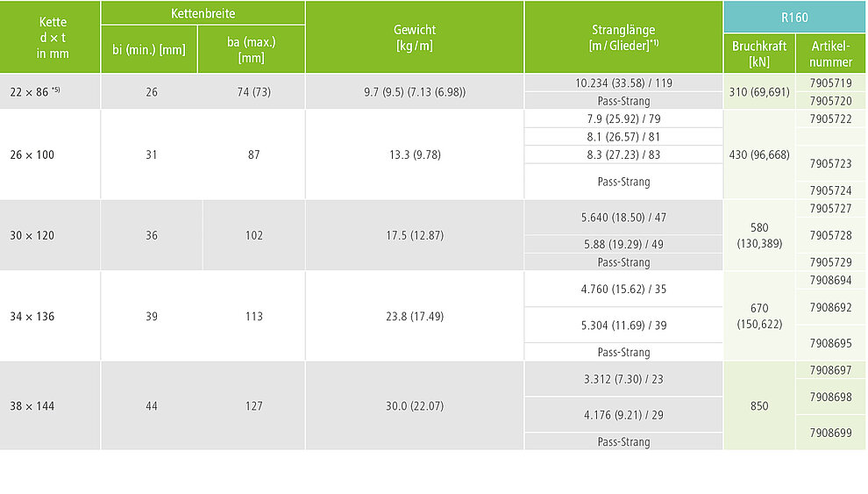Click article number 7905719
This screenshot has width=868, height=494.
click(x=830, y=83)
